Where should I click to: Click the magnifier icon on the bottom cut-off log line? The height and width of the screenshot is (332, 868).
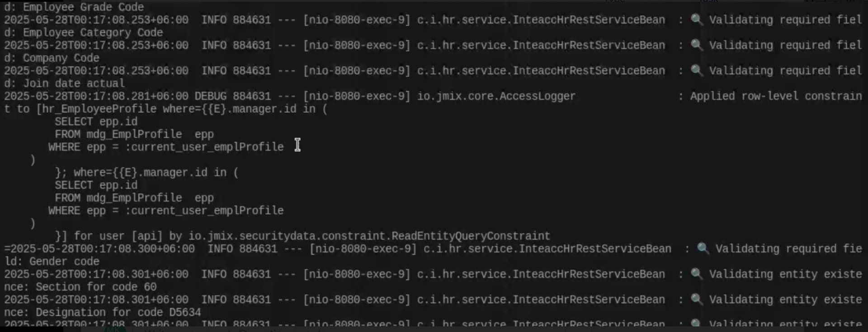[x=697, y=323]
